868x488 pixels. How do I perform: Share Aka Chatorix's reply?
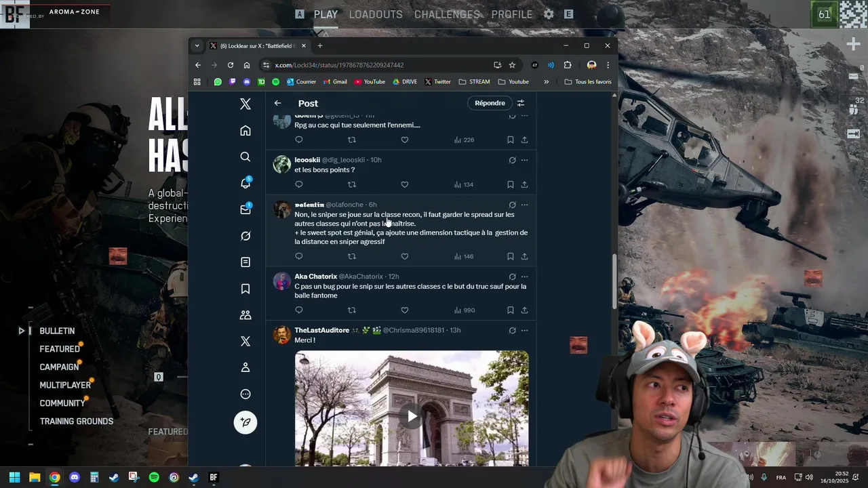(x=524, y=310)
